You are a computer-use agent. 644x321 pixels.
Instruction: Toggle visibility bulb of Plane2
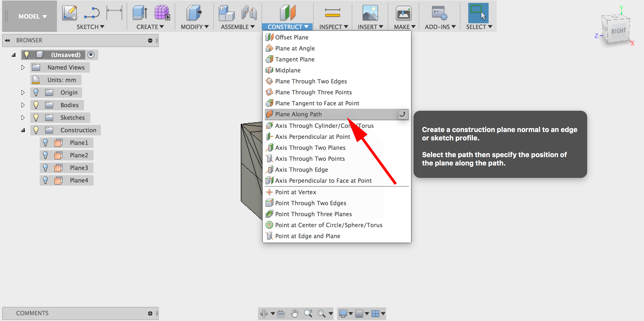click(45, 155)
